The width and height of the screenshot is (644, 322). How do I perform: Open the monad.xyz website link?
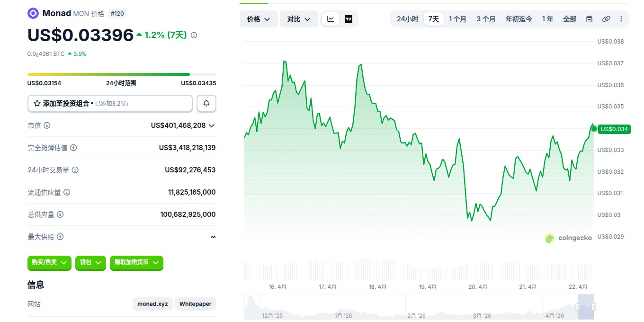coord(152,304)
